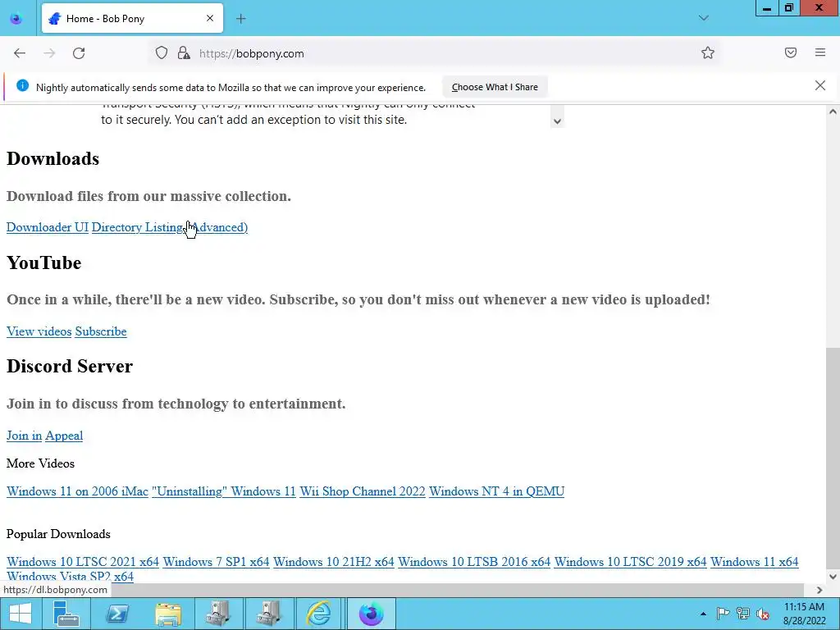The width and height of the screenshot is (840, 630).
Task: Reload the current page
Action: tap(79, 53)
